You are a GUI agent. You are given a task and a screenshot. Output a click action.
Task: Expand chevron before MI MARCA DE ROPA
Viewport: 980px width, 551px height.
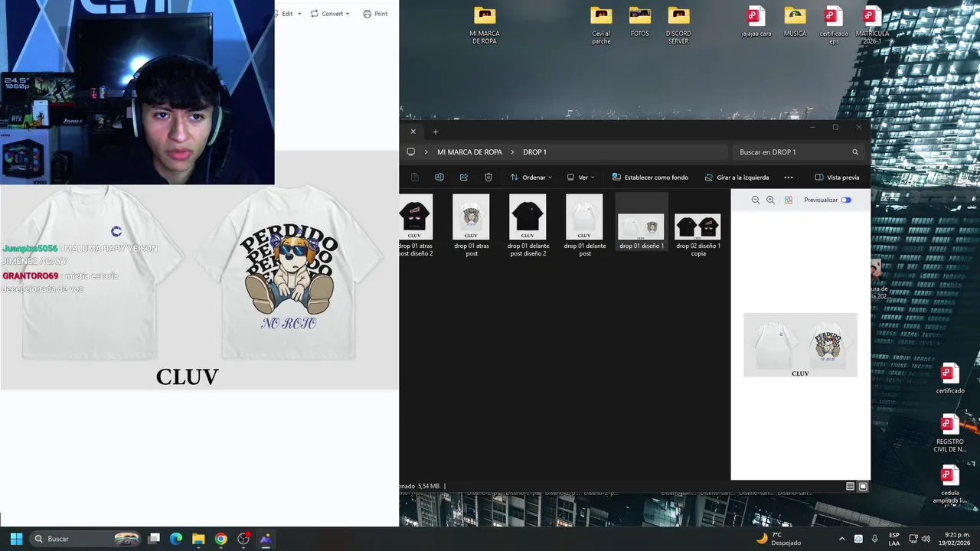(426, 152)
